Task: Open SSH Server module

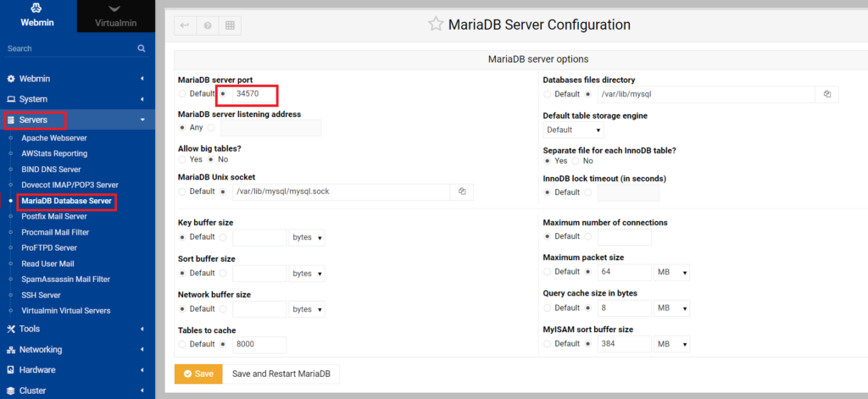Action: [x=41, y=296]
